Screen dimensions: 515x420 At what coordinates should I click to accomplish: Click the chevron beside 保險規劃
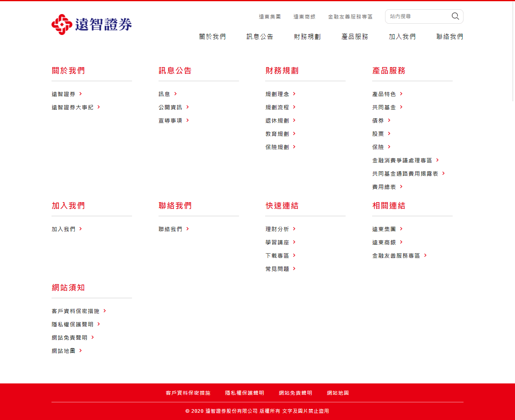(294, 147)
